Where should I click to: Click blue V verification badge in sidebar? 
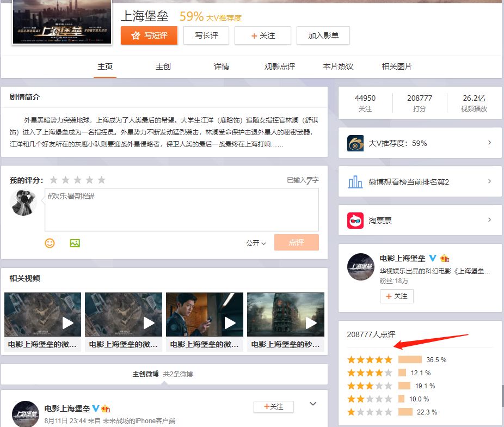pos(433,258)
